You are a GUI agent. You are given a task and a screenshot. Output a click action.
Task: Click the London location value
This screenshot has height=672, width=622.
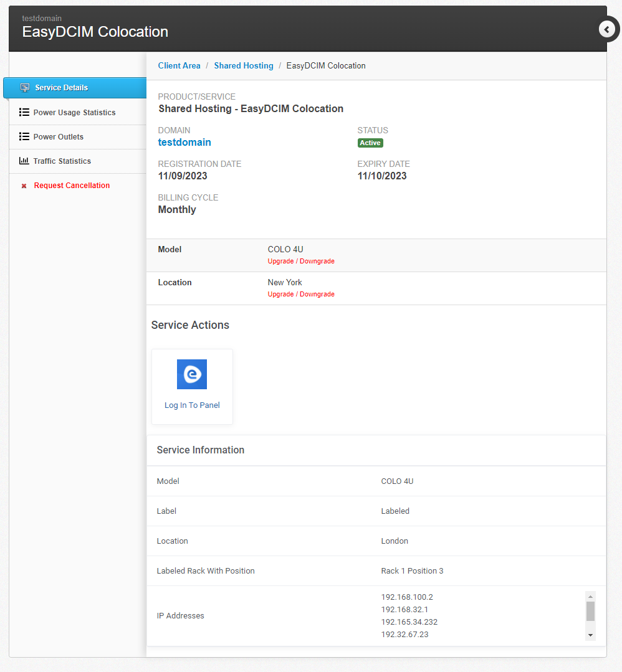coord(395,541)
